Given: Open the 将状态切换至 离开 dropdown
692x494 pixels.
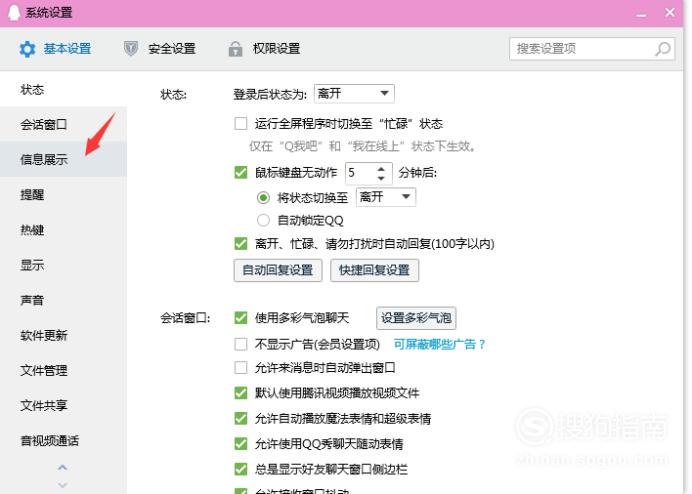Looking at the screenshot, I should (x=386, y=197).
